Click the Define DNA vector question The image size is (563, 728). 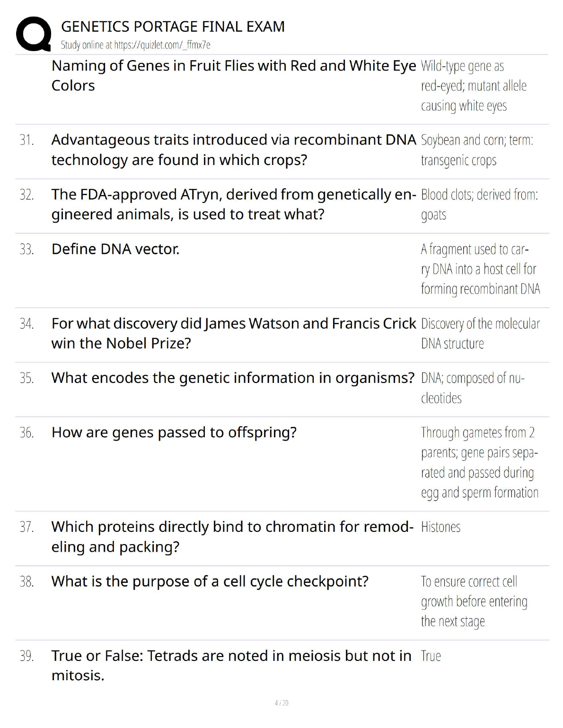115,249
